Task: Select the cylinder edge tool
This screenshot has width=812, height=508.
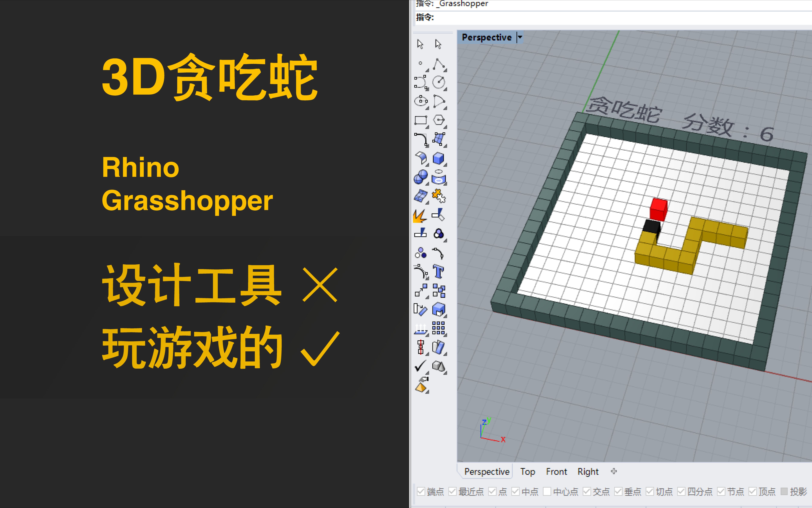Action: pos(439,177)
